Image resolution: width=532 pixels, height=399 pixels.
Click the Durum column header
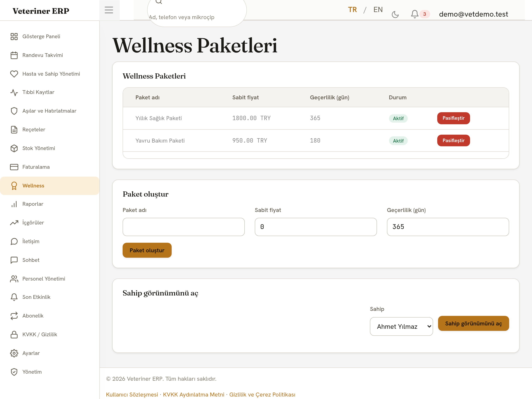(398, 97)
